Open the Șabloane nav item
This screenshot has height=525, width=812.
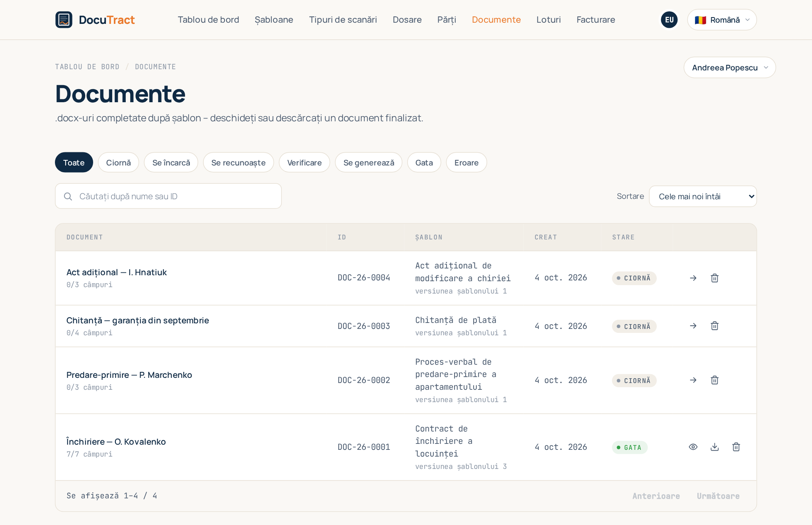click(x=274, y=20)
